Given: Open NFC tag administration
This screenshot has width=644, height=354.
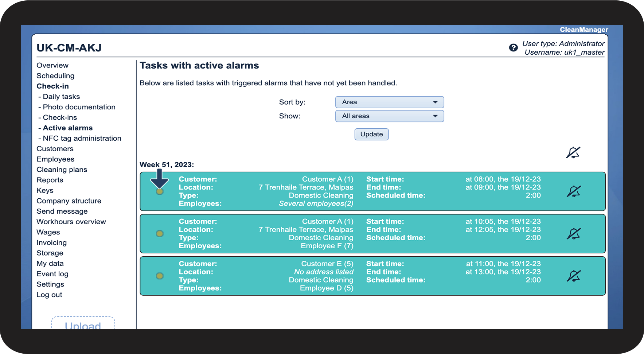Looking at the screenshot, I should [x=82, y=139].
